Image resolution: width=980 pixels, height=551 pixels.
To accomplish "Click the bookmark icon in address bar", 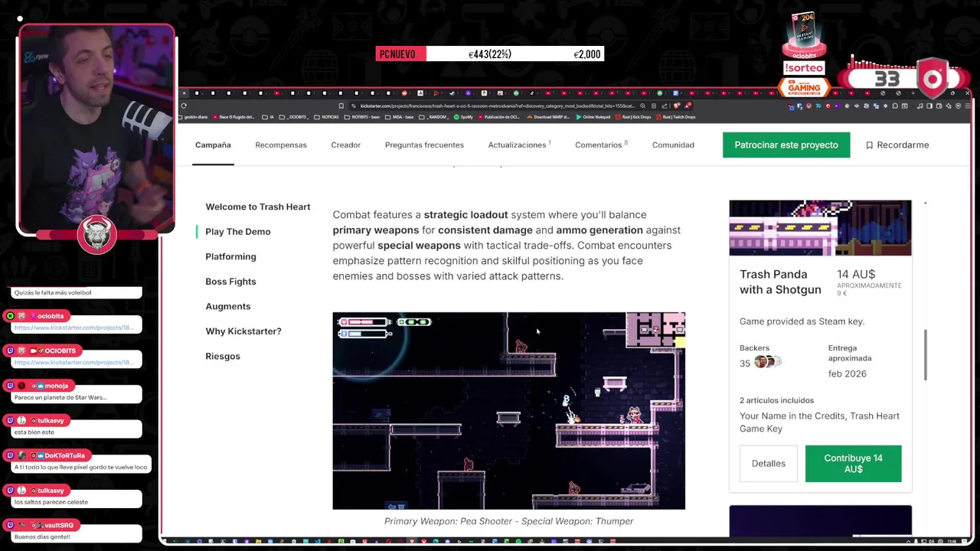I will [x=341, y=106].
